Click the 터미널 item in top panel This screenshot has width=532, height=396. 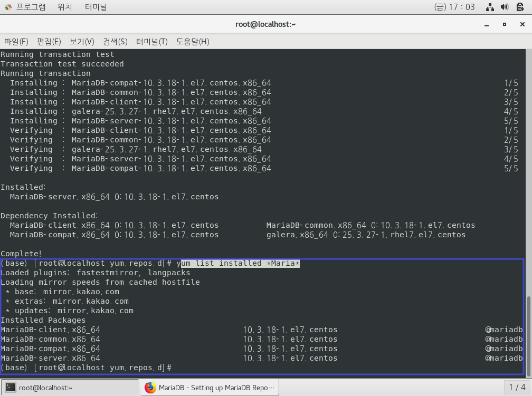(x=96, y=7)
